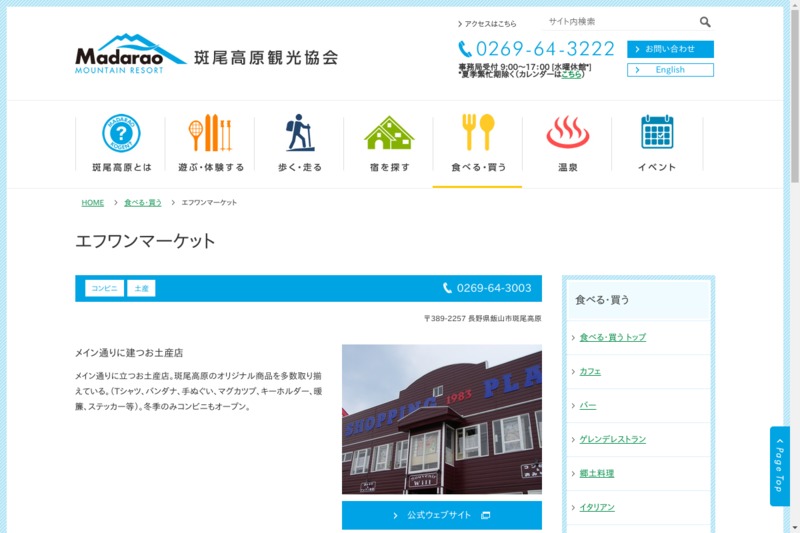Open the 温泉 hot spring icon
The height and width of the screenshot is (533, 800).
567,133
